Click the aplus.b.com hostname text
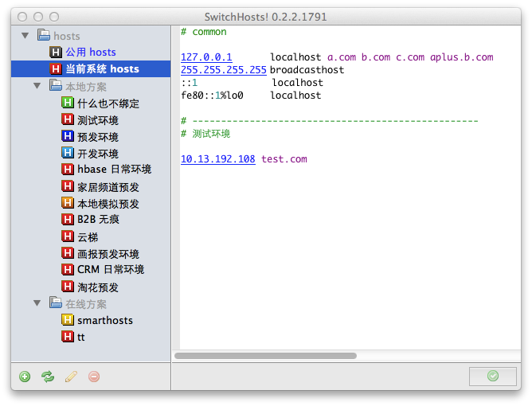 coord(461,57)
